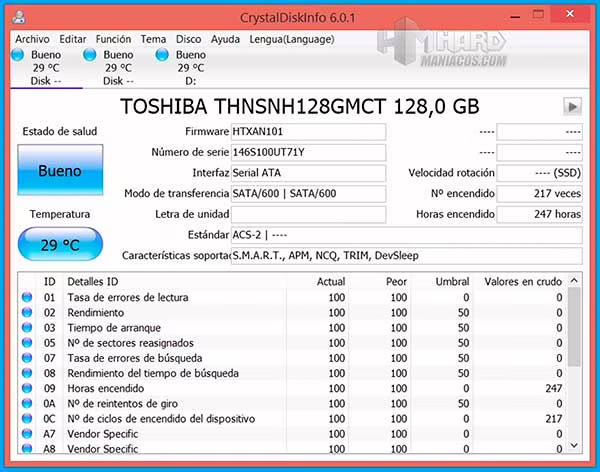Click the Velocidad rotación (SSD) field
This screenshot has height=472, width=600.
point(539,173)
